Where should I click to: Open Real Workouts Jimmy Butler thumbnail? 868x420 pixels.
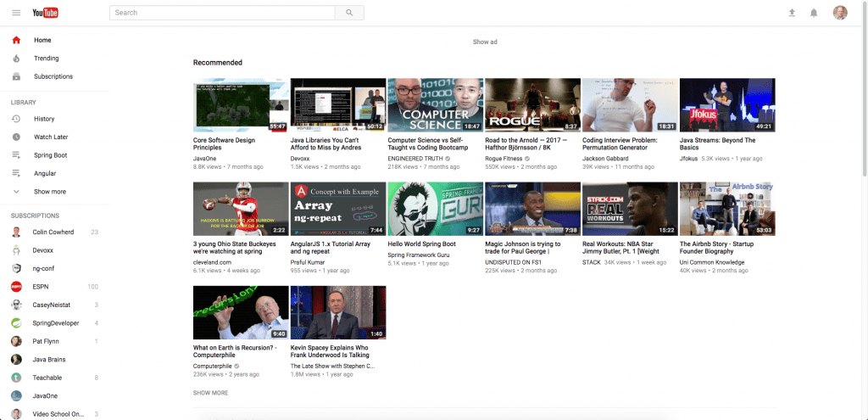click(x=630, y=209)
